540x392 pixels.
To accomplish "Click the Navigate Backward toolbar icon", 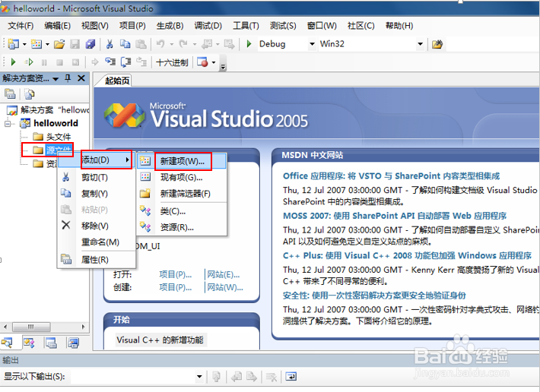I will (x=207, y=44).
